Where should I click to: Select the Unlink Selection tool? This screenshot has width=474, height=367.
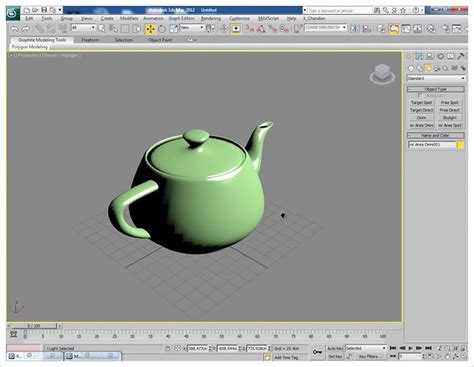click(50, 29)
